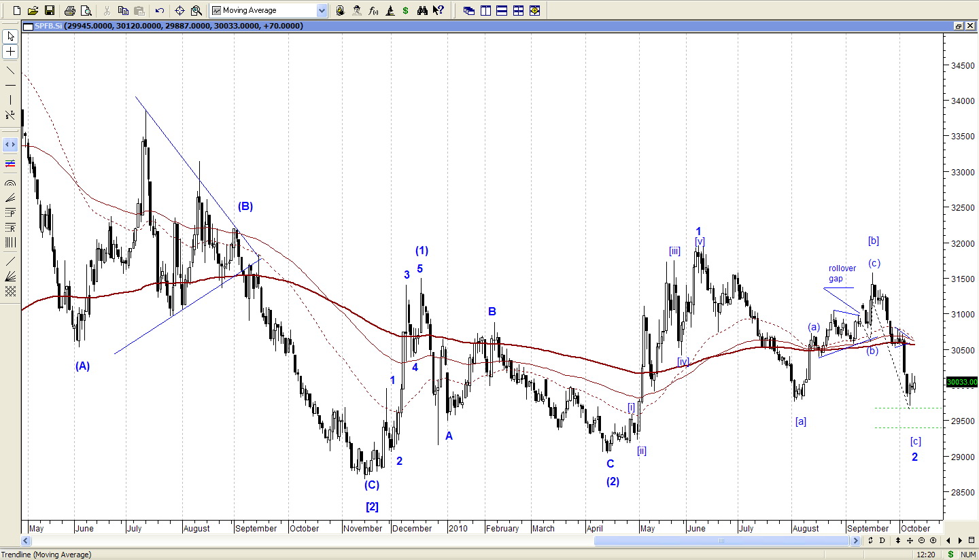979x560 pixels.
Task: Select the vertical time zones tool
Action: (x=10, y=243)
